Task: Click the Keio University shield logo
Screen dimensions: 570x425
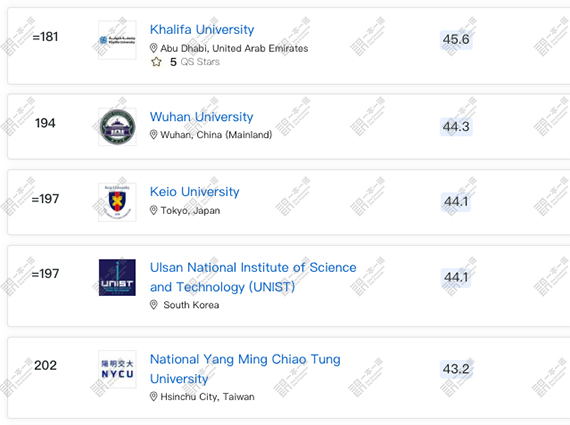Action: click(117, 202)
